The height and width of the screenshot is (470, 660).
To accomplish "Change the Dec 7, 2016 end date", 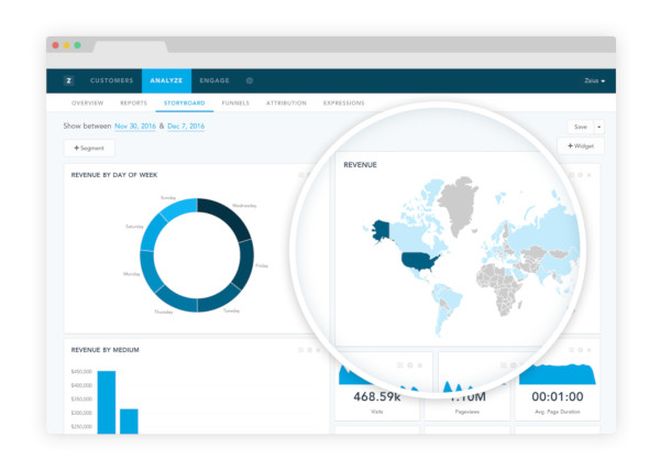I will click(186, 126).
